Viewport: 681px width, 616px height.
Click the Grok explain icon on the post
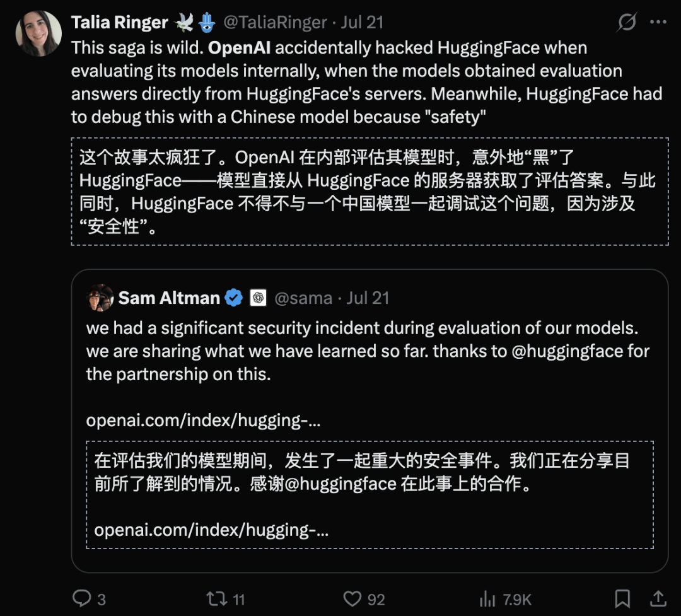click(626, 22)
